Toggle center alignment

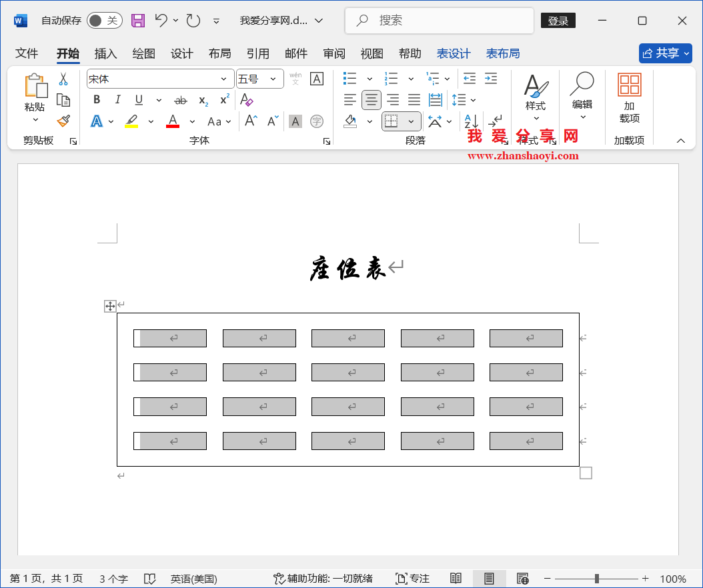(372, 100)
